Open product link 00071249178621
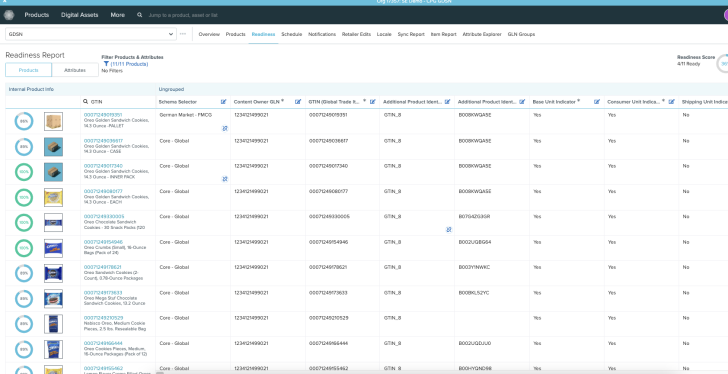 103,267
